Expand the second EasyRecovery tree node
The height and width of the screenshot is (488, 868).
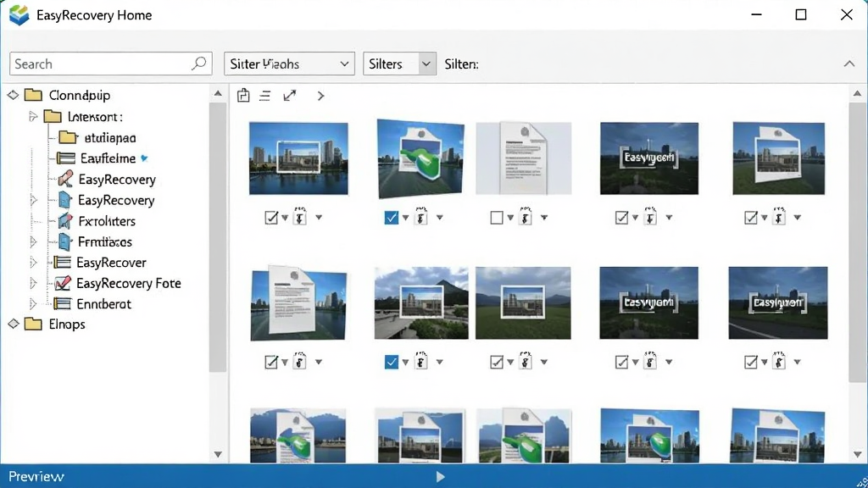click(x=33, y=200)
